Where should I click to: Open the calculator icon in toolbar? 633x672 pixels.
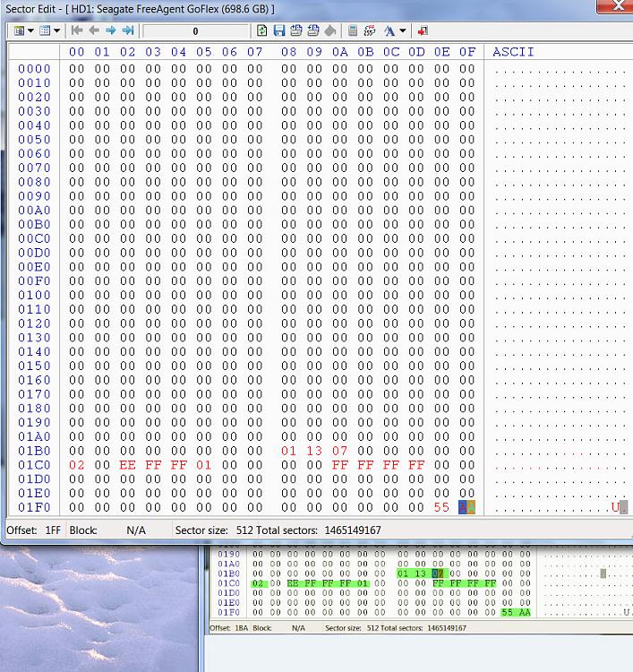[x=353, y=30]
